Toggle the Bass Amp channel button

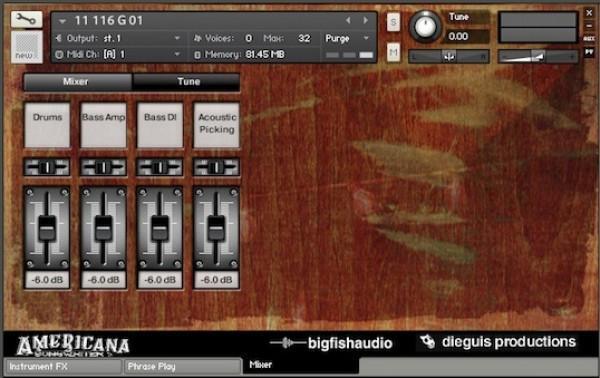click(x=103, y=125)
